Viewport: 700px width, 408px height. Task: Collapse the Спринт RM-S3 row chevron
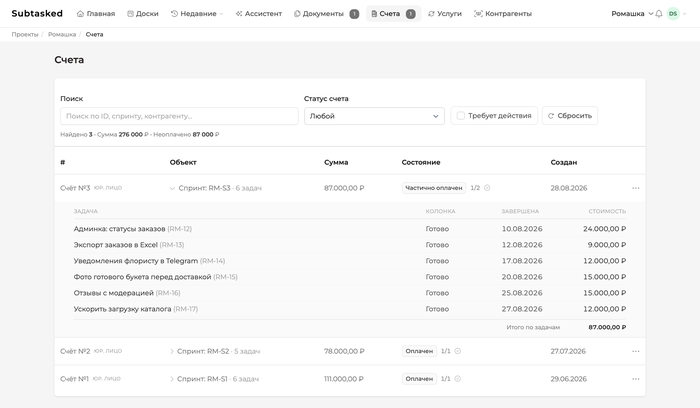(172, 188)
